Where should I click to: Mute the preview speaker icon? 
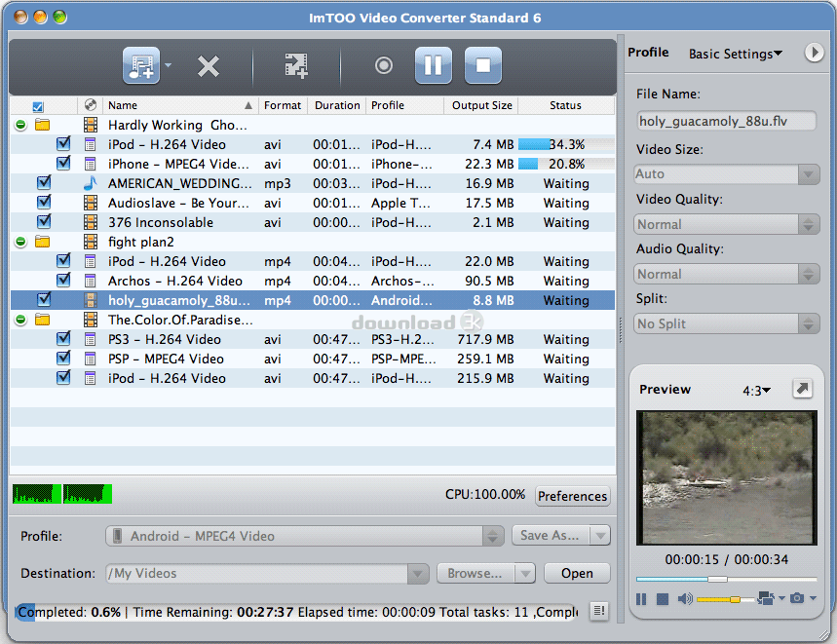[x=685, y=599]
